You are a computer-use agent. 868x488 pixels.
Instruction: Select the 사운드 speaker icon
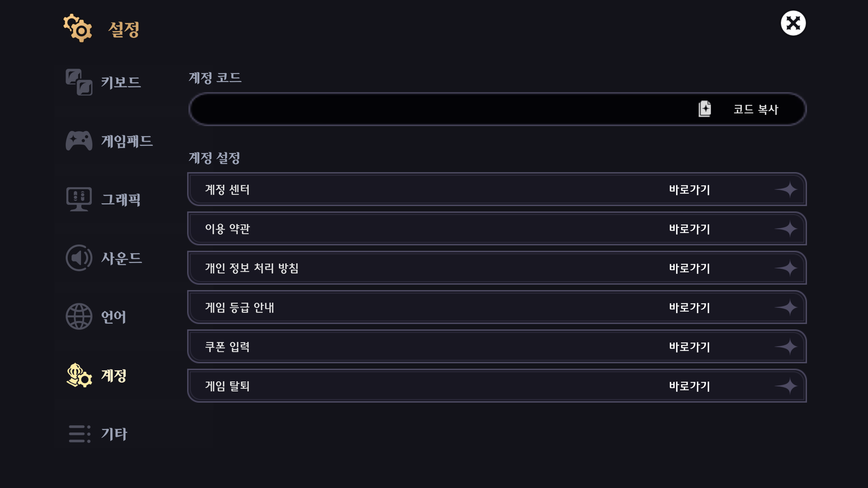[79, 258]
